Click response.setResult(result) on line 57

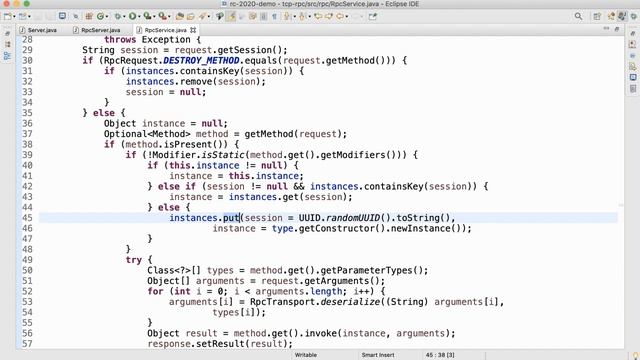[x=220, y=344]
